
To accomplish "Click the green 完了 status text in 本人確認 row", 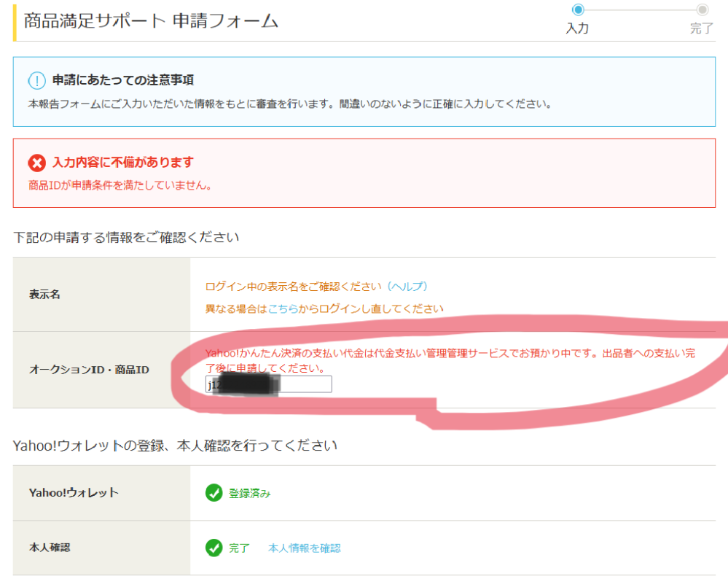I will point(239,548).
